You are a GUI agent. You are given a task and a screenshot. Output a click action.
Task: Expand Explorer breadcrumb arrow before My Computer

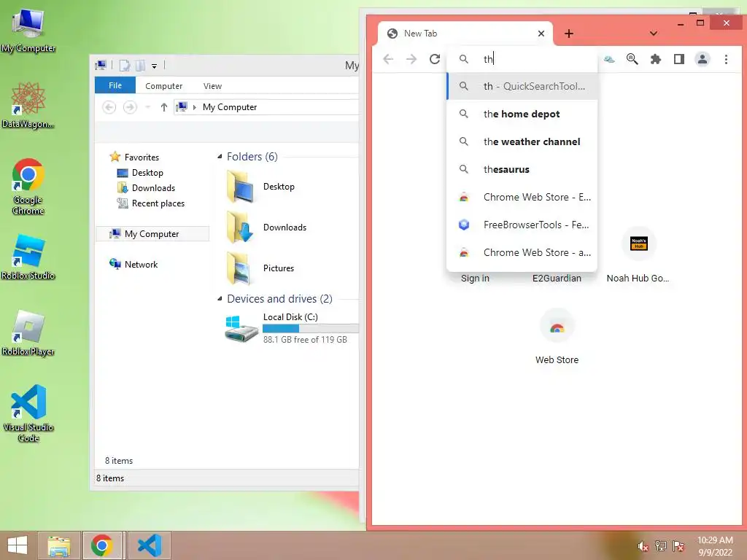194,107
